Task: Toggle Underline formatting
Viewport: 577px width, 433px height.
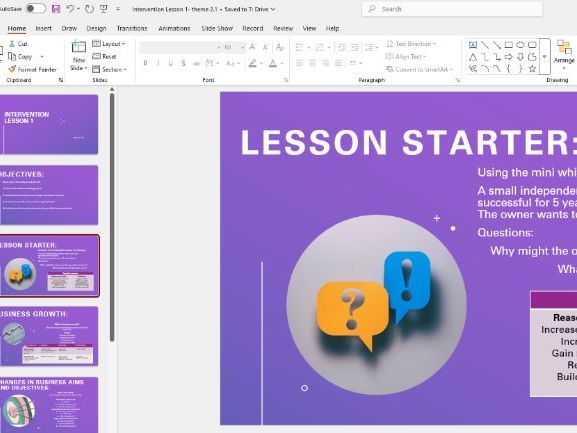Action: click(x=170, y=63)
